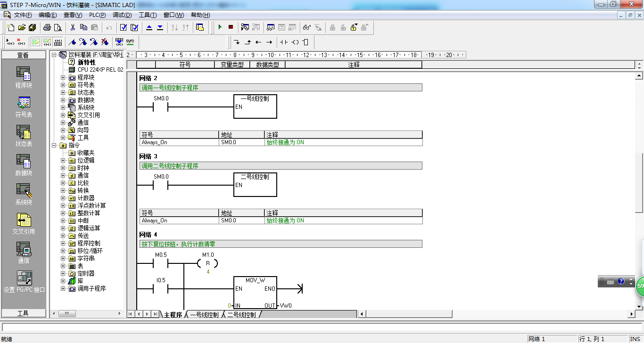
Task: Open the PLC(P) menu
Action: pyautogui.click(x=98, y=15)
